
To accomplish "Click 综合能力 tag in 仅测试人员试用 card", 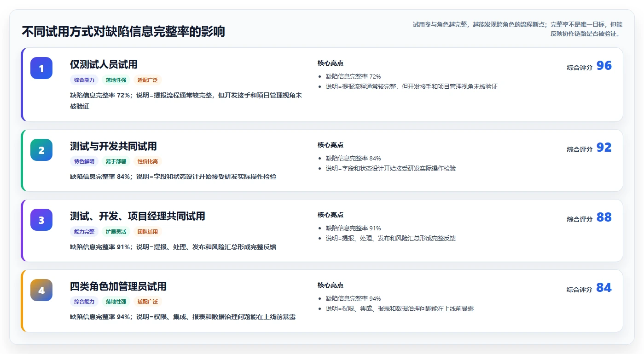I will 84,80.
